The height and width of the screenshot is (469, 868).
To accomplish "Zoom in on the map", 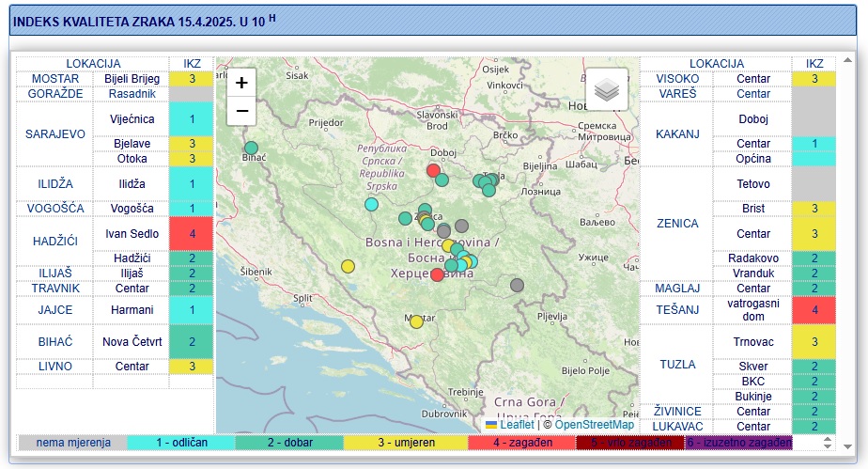I will (x=241, y=83).
